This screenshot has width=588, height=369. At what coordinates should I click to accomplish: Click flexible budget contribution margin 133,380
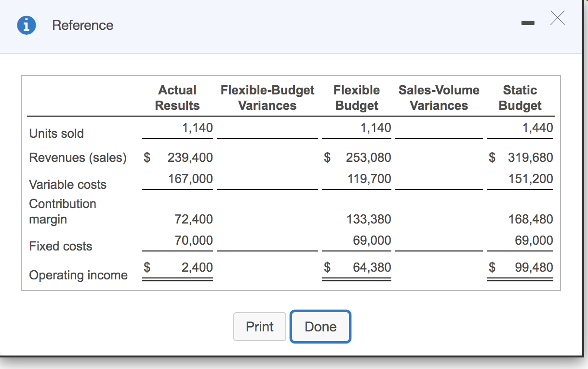pos(369,220)
